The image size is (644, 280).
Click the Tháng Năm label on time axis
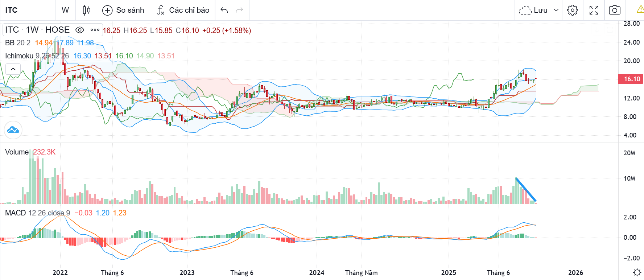[x=361, y=273]
